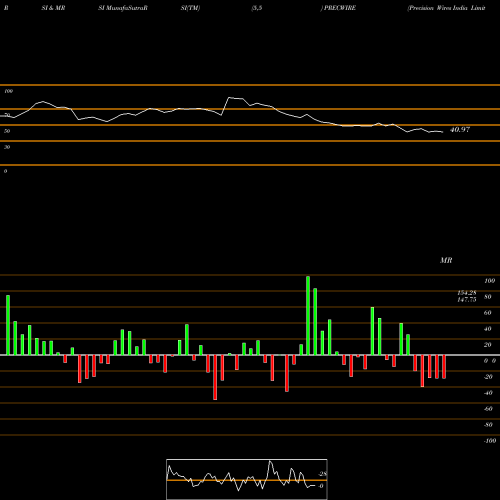This screenshot has height=500, width=500.
Task: Click the 154.28 value label
Action: [x=467, y=293]
